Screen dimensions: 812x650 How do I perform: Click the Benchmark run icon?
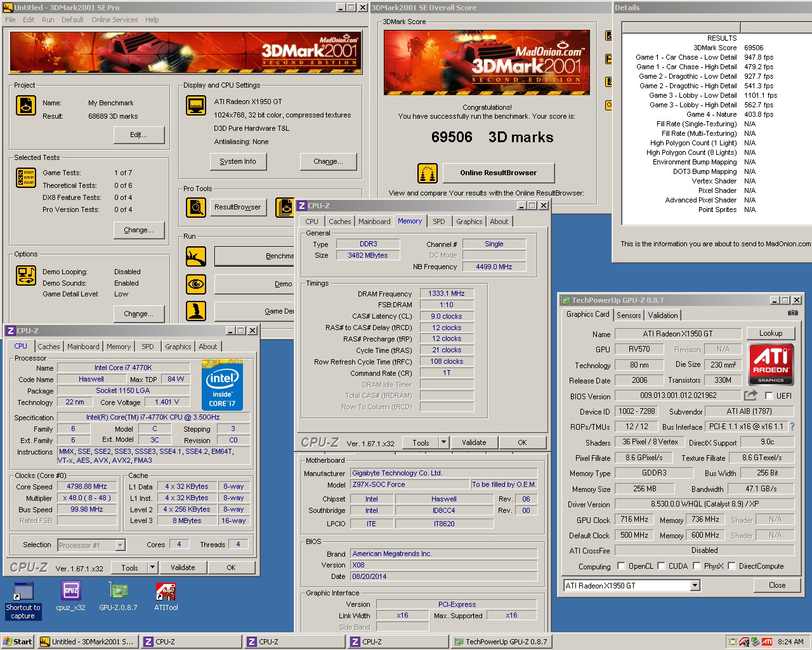196,256
